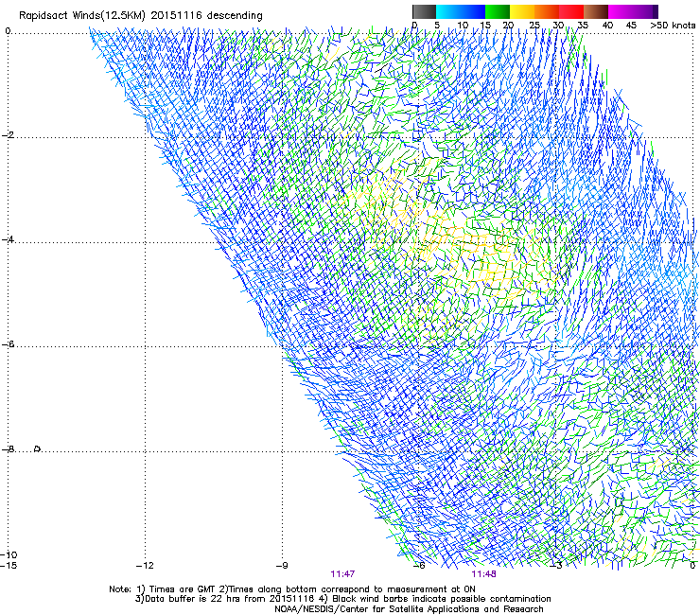Click the blue 10-15 knots legend color
Viewport: 700px width, 615px height.
pos(473,11)
